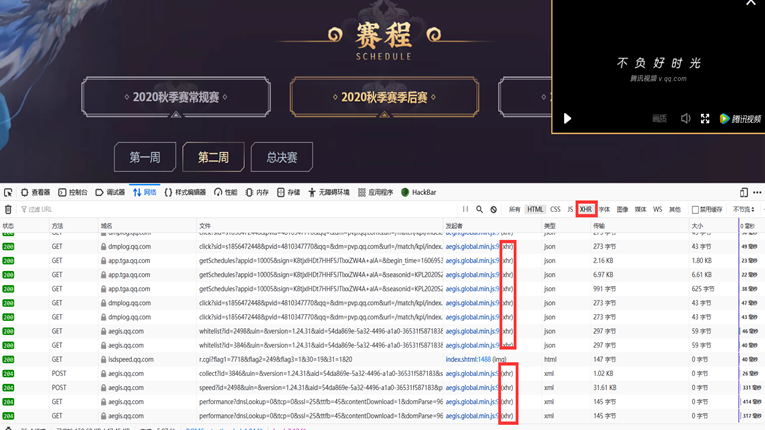Open the 画质 video quality option
This screenshot has width=765, height=430.
[659, 119]
